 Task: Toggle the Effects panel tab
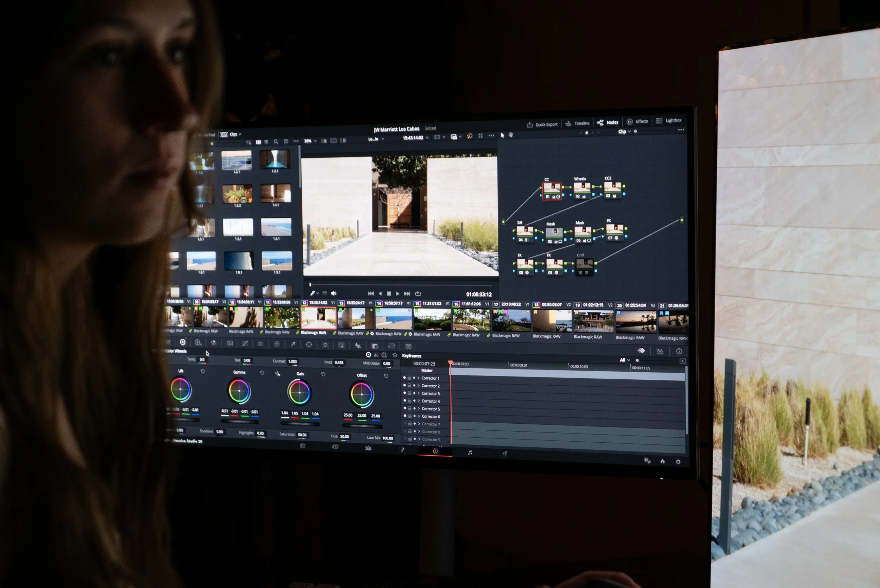(x=637, y=121)
